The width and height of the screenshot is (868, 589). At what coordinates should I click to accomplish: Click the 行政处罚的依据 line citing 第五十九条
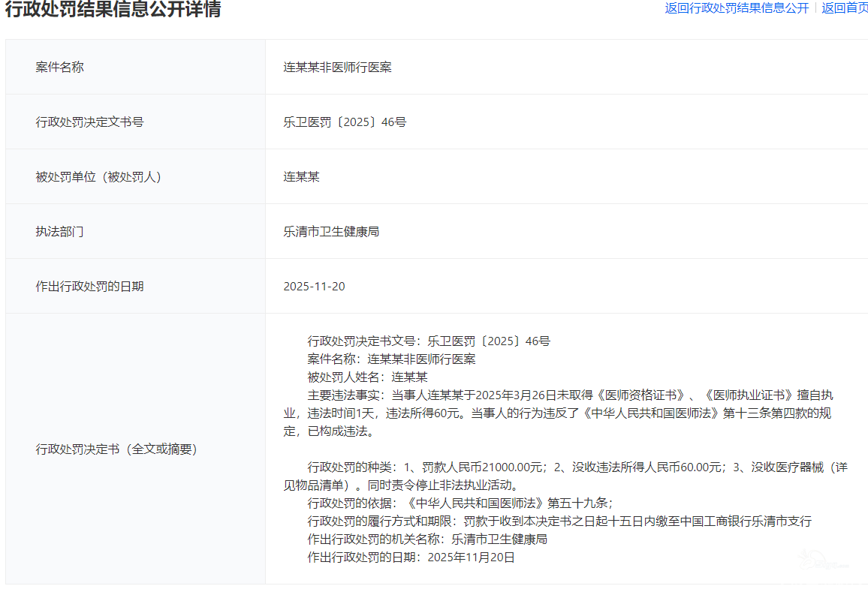point(465,503)
